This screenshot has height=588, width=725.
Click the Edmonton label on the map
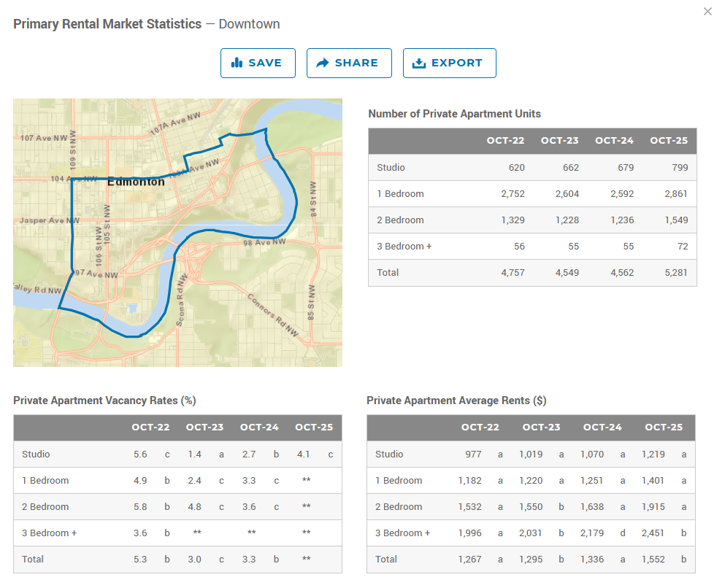click(136, 182)
